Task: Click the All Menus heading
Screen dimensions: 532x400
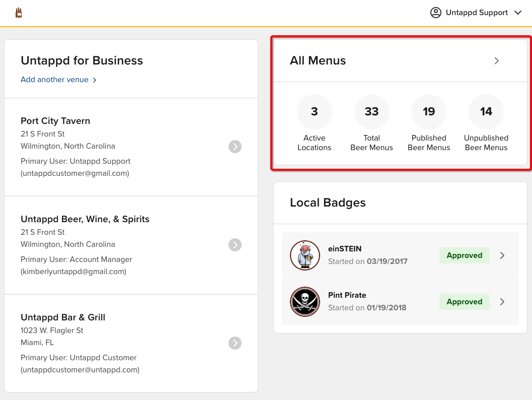Action: [318, 60]
